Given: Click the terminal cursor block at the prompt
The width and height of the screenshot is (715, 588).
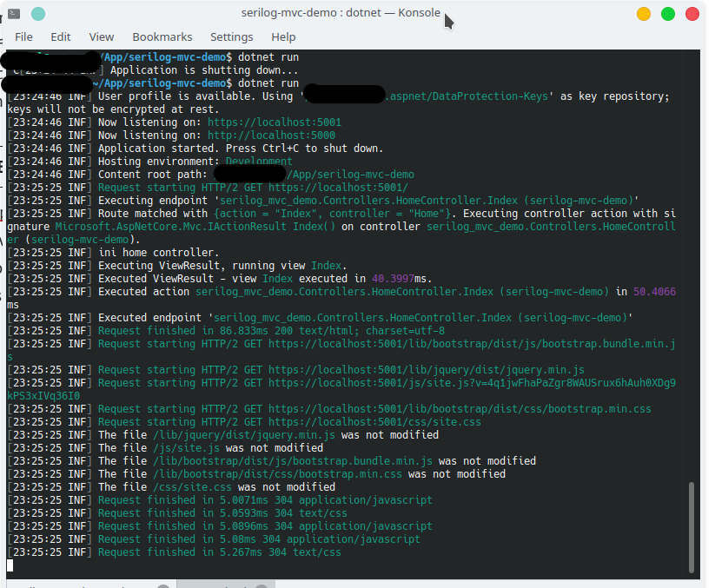Looking at the screenshot, I should pyautogui.click(x=10, y=565).
